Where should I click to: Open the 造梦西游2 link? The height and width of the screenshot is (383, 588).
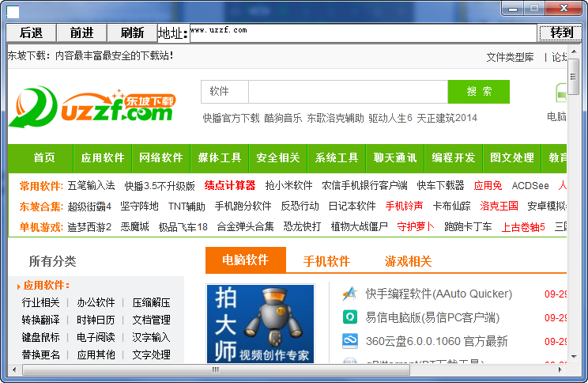click(89, 227)
